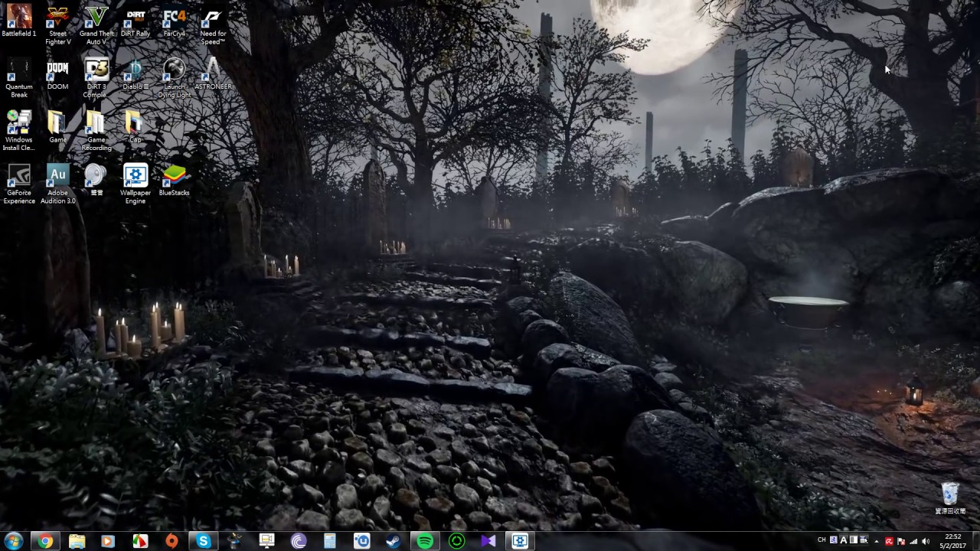The image size is (980, 551).
Task: Select the Cap folder on desktop
Action: pyautogui.click(x=136, y=127)
